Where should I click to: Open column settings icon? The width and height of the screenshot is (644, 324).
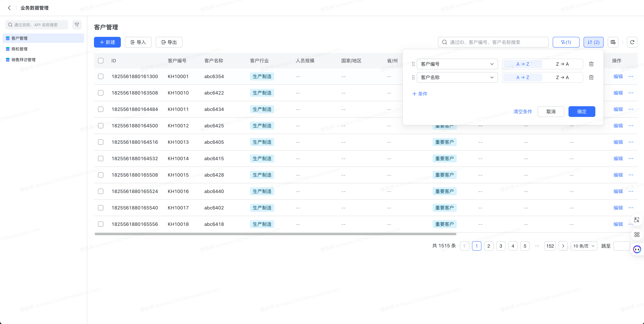point(613,42)
